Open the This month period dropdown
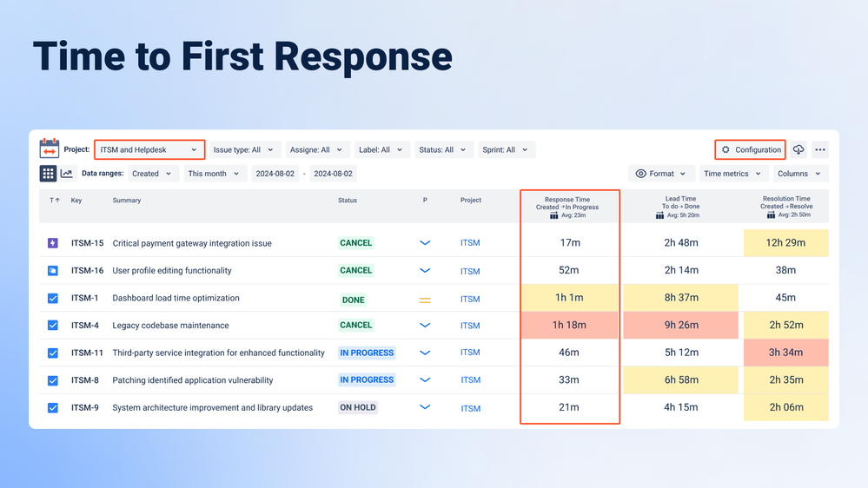 (x=214, y=173)
